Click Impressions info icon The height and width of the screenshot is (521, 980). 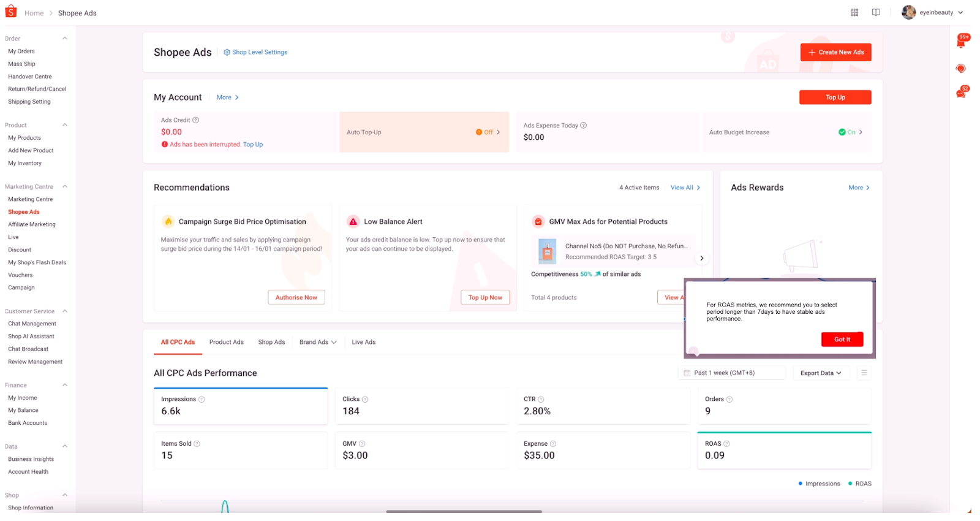pyautogui.click(x=202, y=400)
